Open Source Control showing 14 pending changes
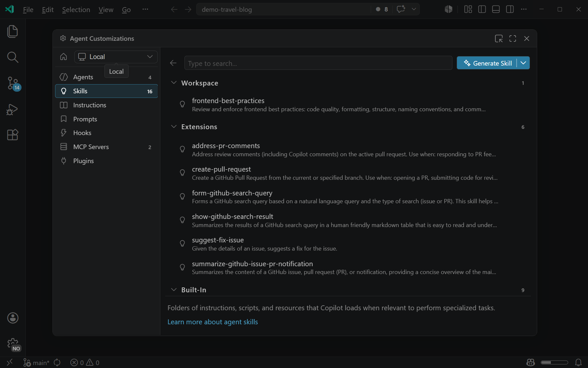588x368 pixels. (x=12, y=84)
